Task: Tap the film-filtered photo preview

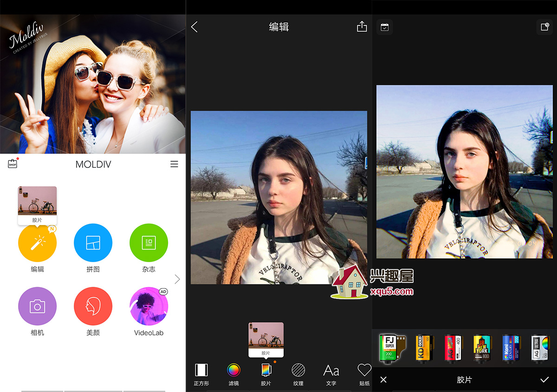Action: 465,172
